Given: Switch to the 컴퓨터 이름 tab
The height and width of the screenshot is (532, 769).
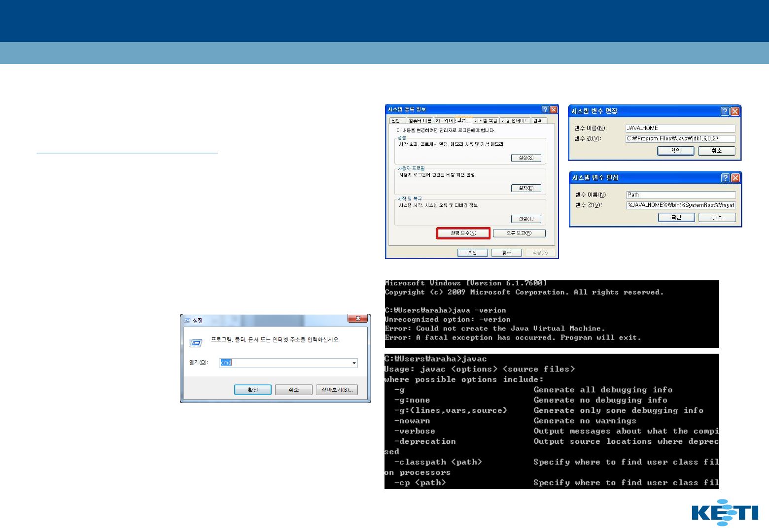Looking at the screenshot, I should click(420, 120).
